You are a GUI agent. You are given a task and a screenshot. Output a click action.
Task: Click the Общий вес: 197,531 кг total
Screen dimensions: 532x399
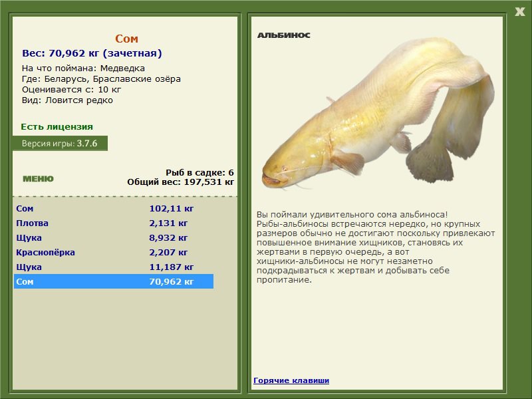point(180,182)
